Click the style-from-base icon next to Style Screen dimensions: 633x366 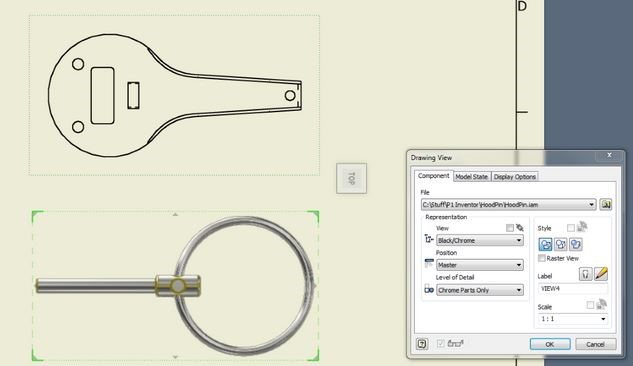(x=582, y=227)
